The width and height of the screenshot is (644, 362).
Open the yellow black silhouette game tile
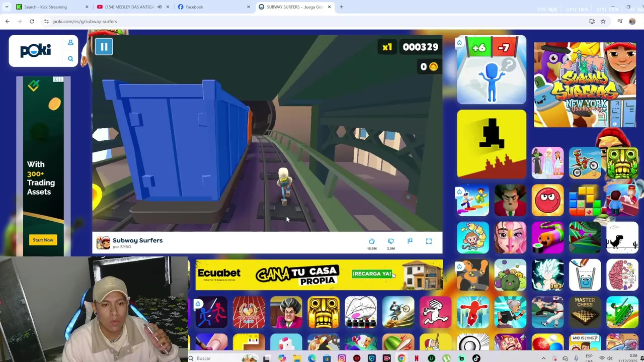tap(492, 144)
